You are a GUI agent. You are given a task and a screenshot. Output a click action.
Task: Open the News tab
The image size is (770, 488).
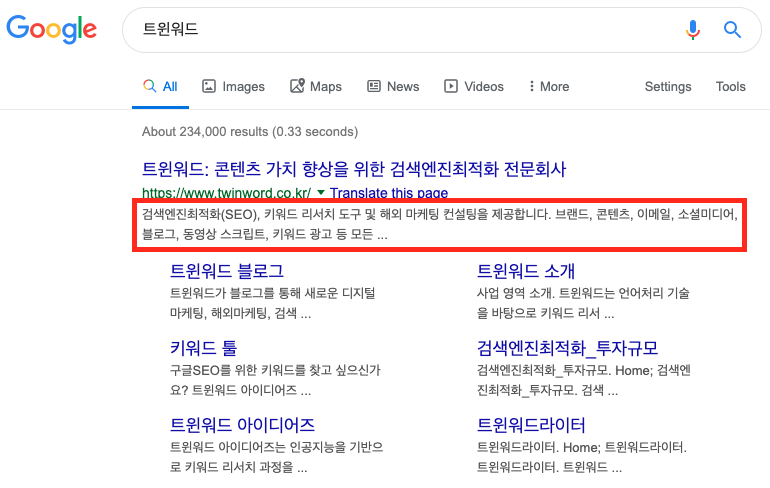point(393,86)
